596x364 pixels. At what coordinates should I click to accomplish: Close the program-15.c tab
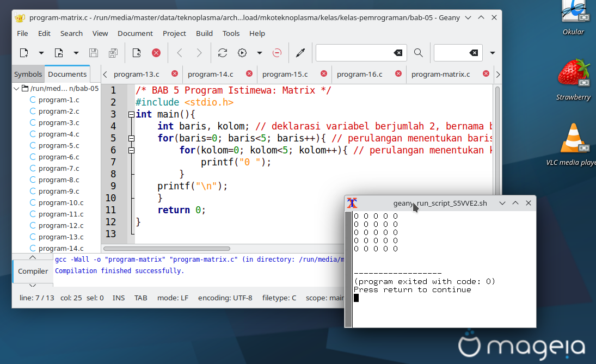coord(323,73)
